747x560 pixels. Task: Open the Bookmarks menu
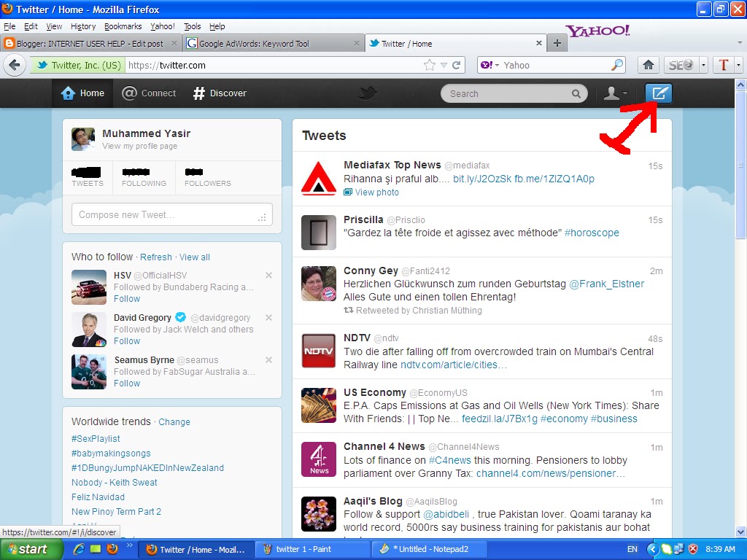coord(123,26)
